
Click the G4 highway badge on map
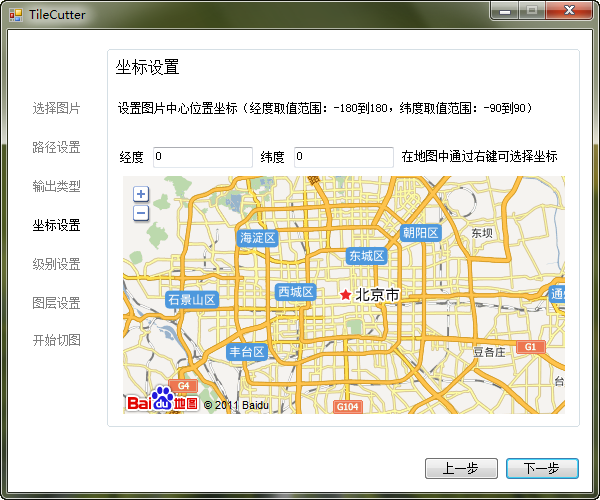click(183, 386)
